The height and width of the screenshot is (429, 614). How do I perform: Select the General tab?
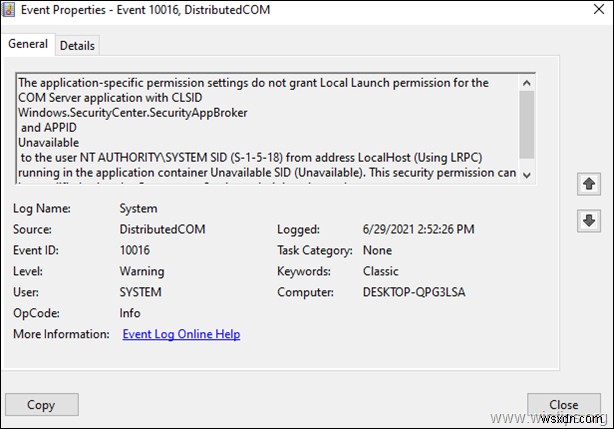28,44
